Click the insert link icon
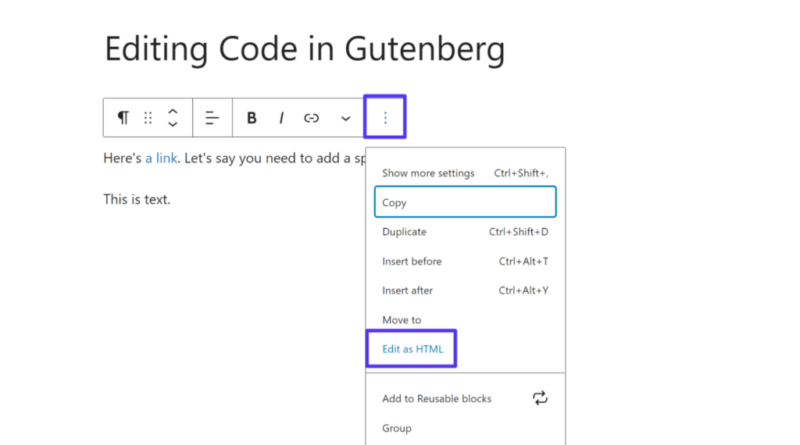This screenshot has height=445, width=800. [311, 118]
